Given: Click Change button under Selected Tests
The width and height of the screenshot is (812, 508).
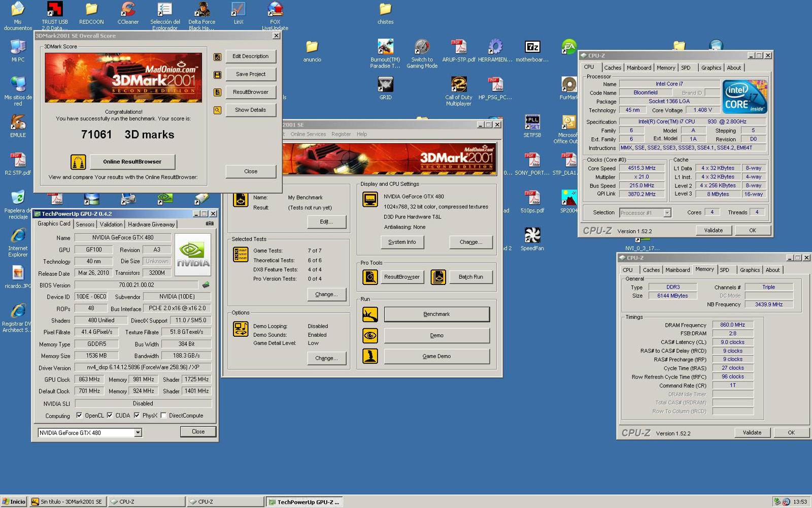Looking at the screenshot, I should point(326,295).
